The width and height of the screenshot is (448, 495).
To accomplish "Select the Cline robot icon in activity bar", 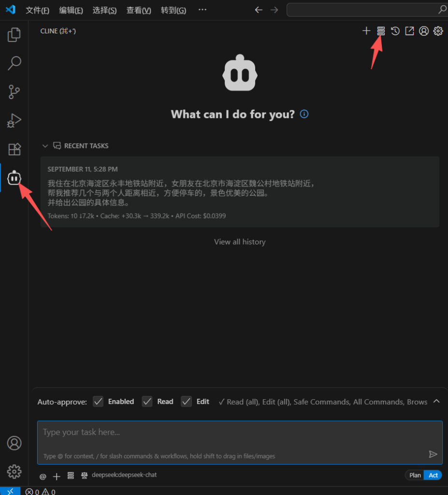I will click(14, 178).
